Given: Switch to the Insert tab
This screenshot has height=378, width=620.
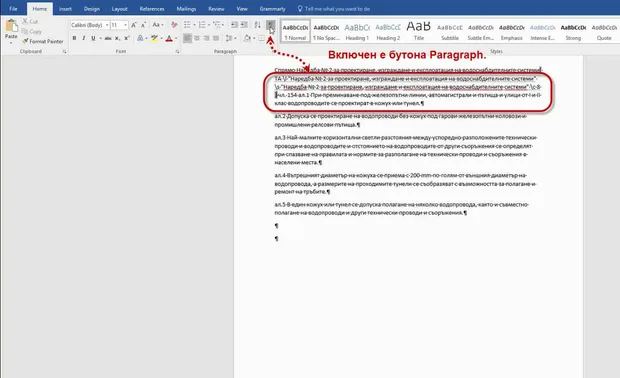Looking at the screenshot, I should 65,9.
